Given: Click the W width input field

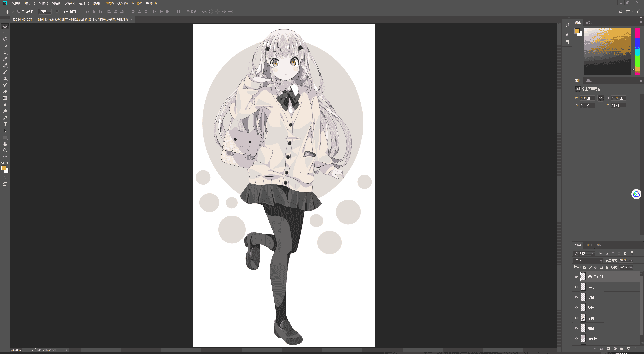Looking at the screenshot, I should (x=587, y=98).
